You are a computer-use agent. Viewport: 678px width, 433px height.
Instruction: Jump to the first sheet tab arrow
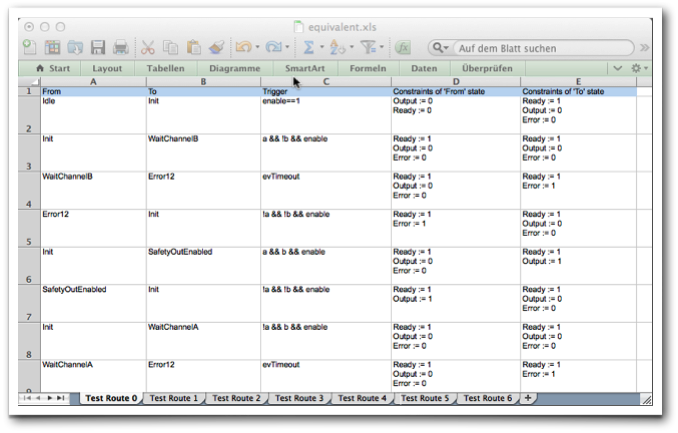coord(27,398)
